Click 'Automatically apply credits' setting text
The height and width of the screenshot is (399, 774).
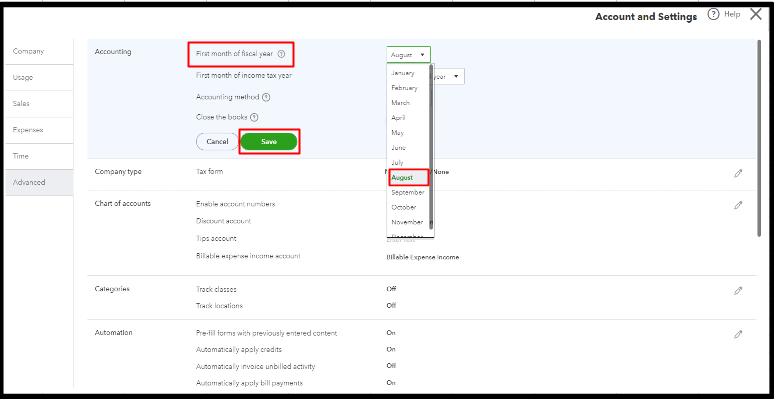(x=239, y=350)
